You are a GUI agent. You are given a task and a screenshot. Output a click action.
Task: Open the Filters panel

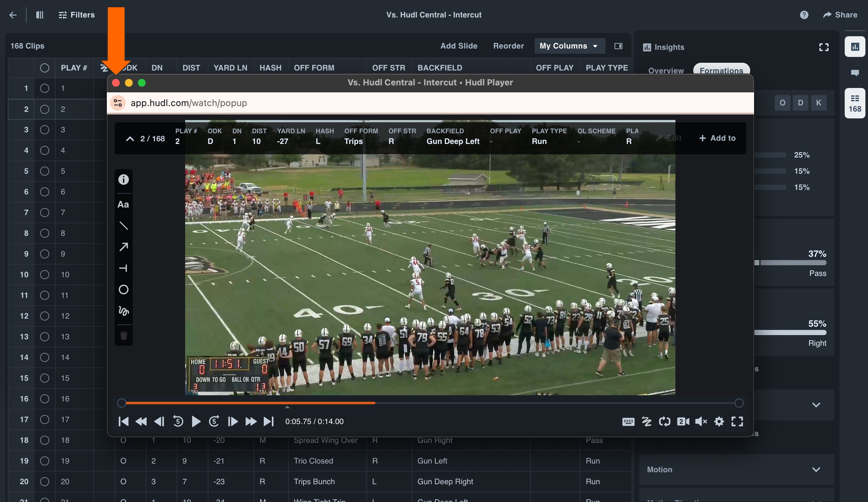[x=76, y=15]
